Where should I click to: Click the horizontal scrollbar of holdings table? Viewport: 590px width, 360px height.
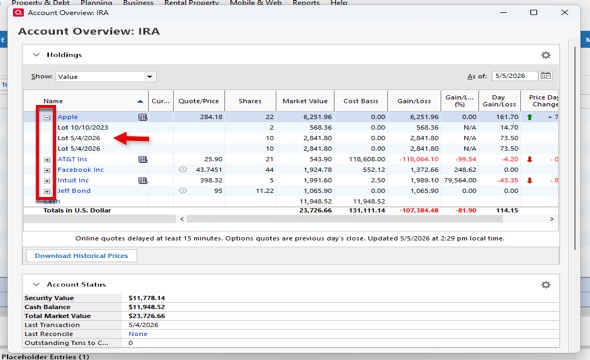(344, 219)
